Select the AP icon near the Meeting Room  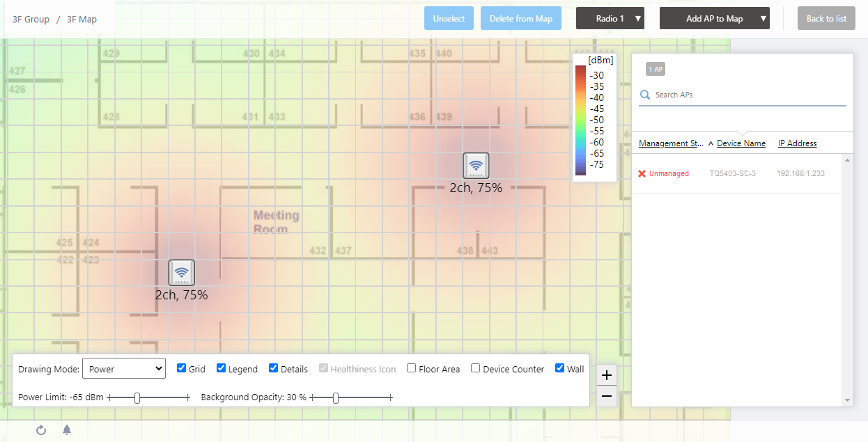click(182, 273)
